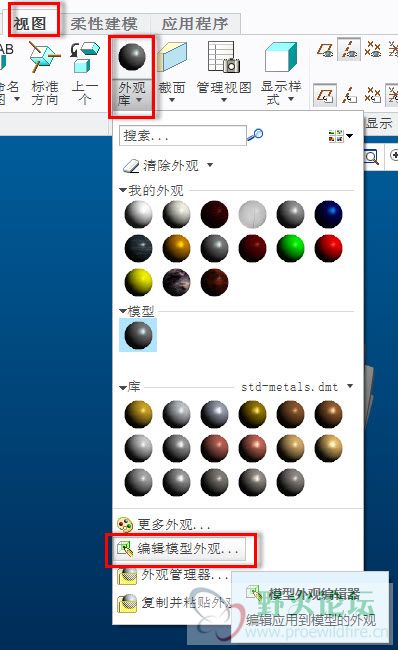
Task: Open 更多外观... menu entry
Action: coord(164,525)
